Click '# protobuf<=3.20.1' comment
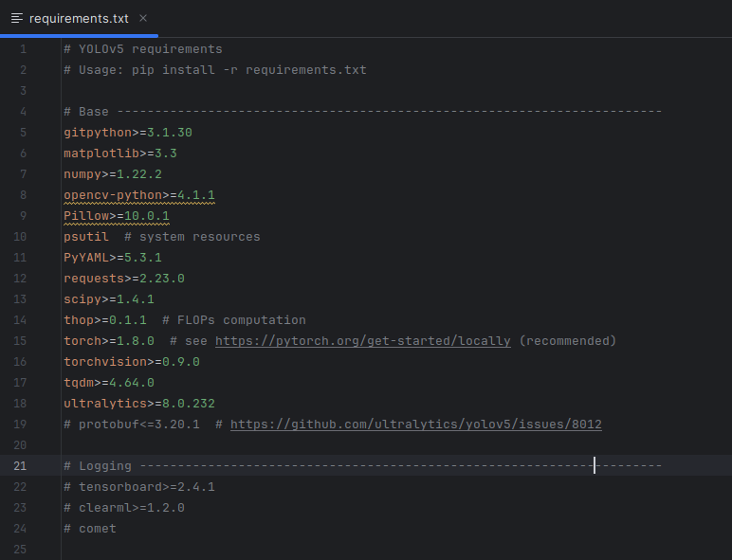This screenshot has height=560, width=732. [132, 425]
